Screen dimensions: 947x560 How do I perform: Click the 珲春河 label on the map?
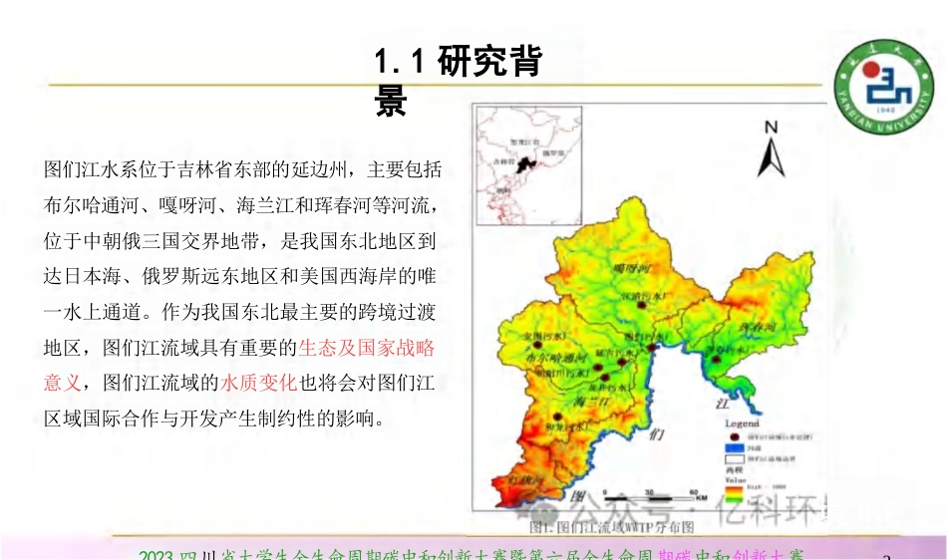click(758, 327)
